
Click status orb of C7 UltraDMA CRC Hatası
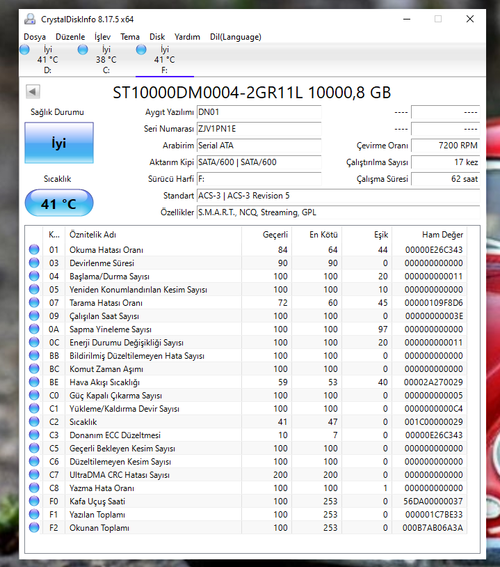click(x=34, y=475)
